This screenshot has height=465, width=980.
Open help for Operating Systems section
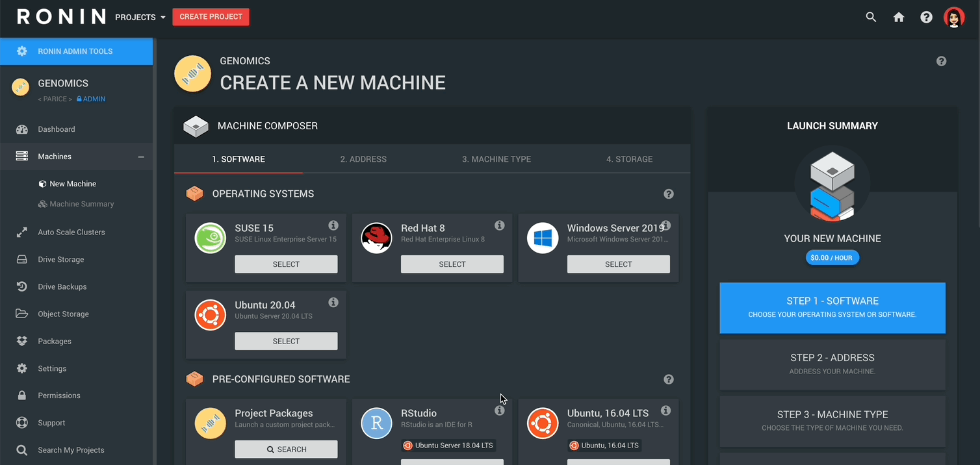click(669, 194)
